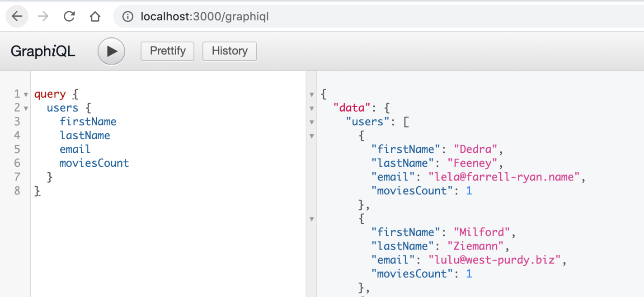Image resolution: width=644 pixels, height=297 pixels.
Task: Open the query History panel
Action: [230, 51]
